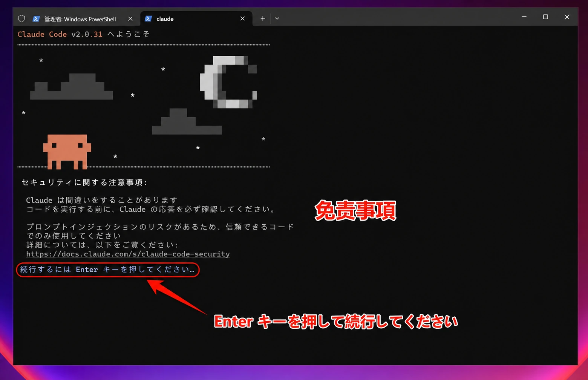Click the Claude Code v2.0.31 へようこそ heading
Image resolution: width=588 pixels, height=380 pixels.
pos(83,34)
